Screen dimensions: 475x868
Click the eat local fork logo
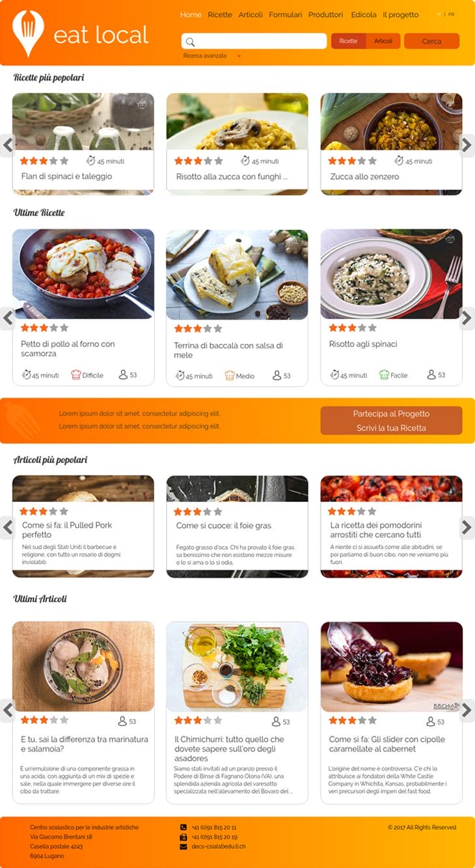pos(28,34)
